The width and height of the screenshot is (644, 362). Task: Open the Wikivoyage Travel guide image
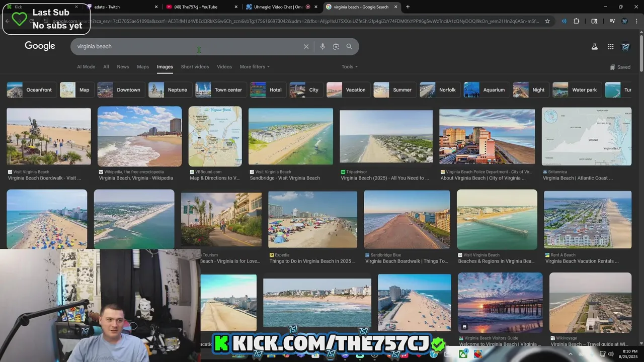click(x=591, y=302)
